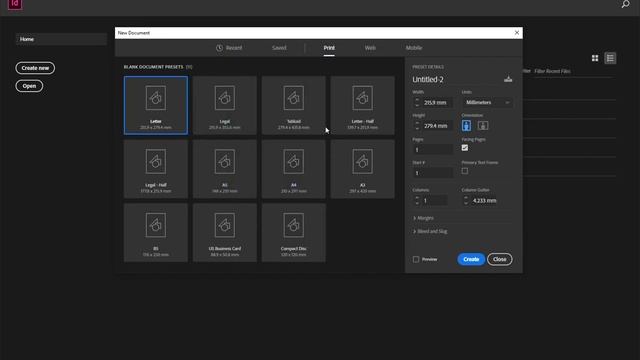
Task: Click the Create new button
Action: [35, 68]
